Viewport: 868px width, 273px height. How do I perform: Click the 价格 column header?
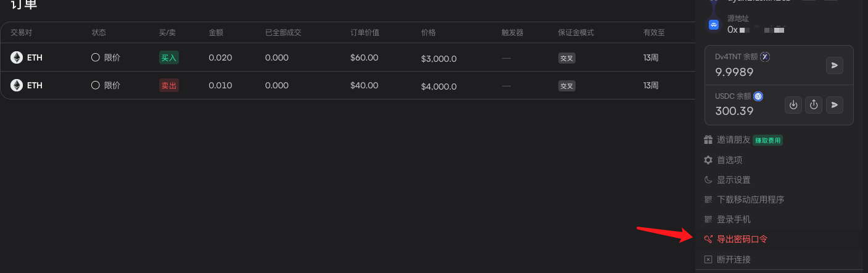(x=428, y=33)
